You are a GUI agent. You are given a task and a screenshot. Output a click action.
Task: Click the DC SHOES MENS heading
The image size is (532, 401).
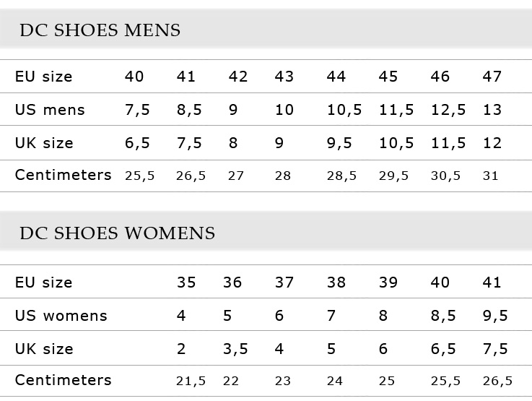(100, 30)
